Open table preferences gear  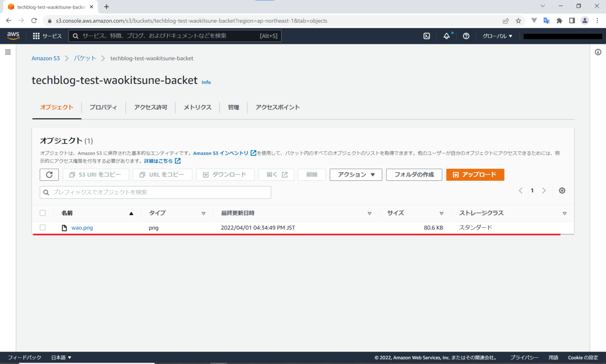pyautogui.click(x=562, y=190)
